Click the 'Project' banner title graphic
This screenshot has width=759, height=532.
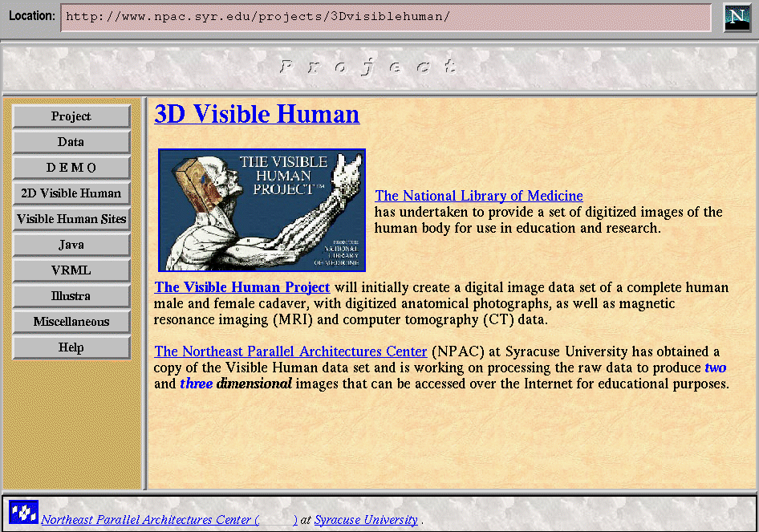(x=368, y=67)
